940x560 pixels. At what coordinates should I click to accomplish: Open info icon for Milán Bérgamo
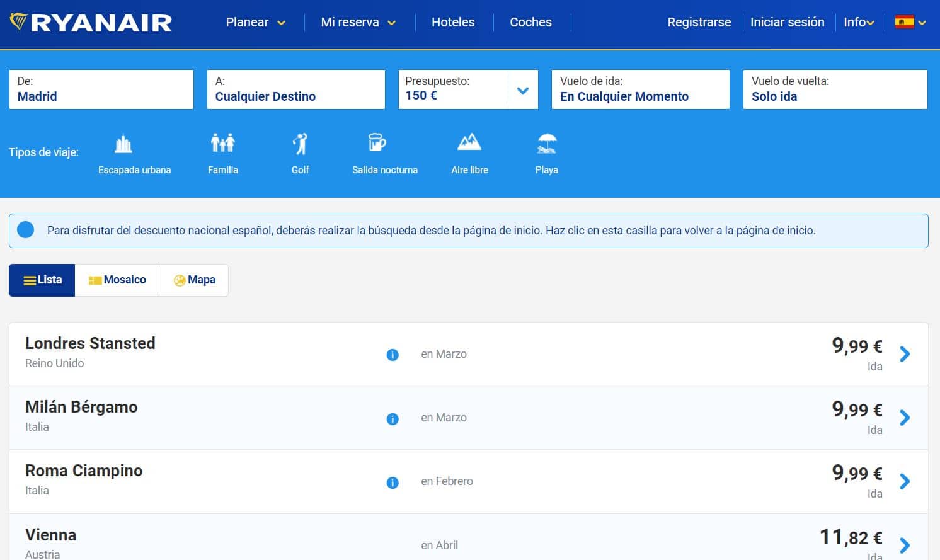click(393, 419)
